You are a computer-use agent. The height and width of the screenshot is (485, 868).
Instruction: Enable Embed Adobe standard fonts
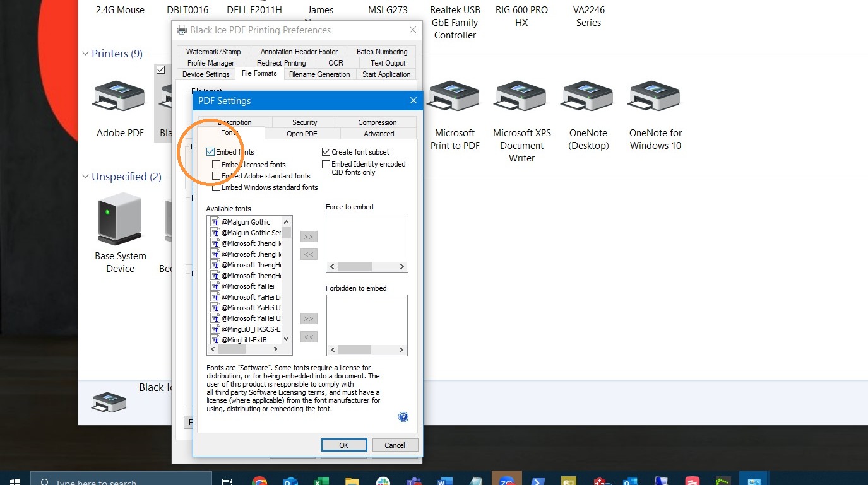[x=217, y=176]
